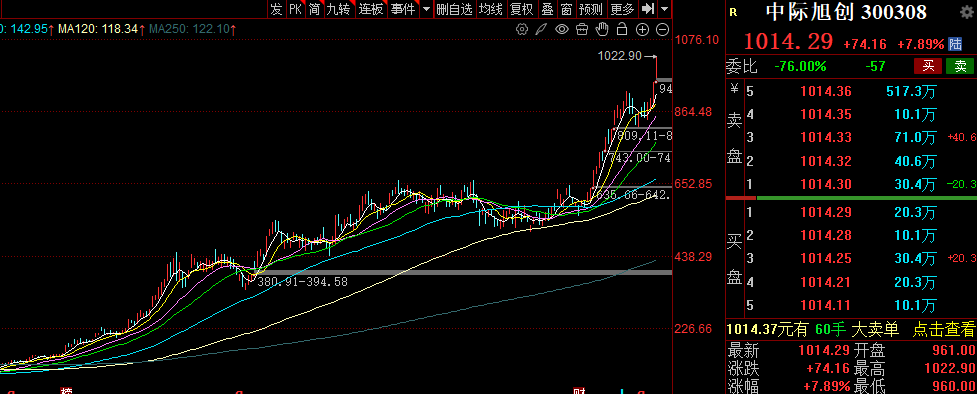The height and width of the screenshot is (394, 977).
Task: Click the 226.66 price axis label
Action: click(693, 329)
